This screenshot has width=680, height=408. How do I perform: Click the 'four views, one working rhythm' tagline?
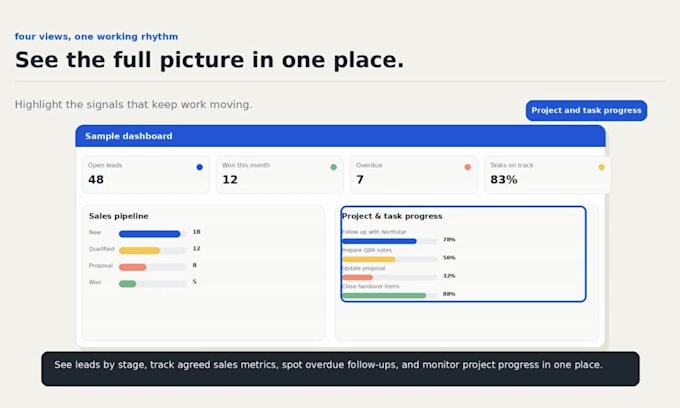click(96, 36)
